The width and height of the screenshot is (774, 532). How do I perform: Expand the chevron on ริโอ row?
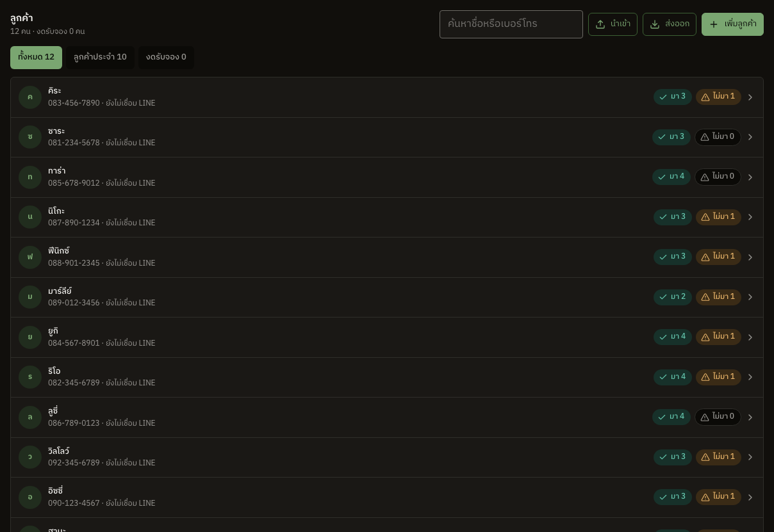tap(750, 377)
